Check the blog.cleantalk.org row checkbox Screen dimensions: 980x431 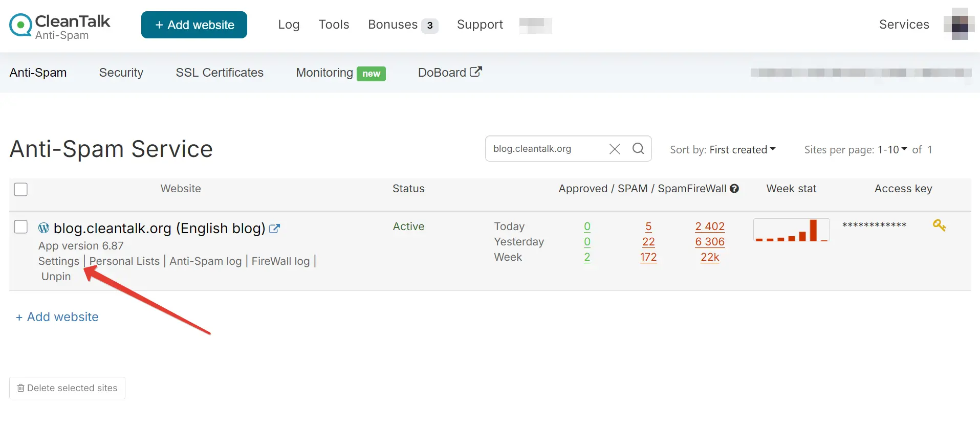click(x=21, y=226)
